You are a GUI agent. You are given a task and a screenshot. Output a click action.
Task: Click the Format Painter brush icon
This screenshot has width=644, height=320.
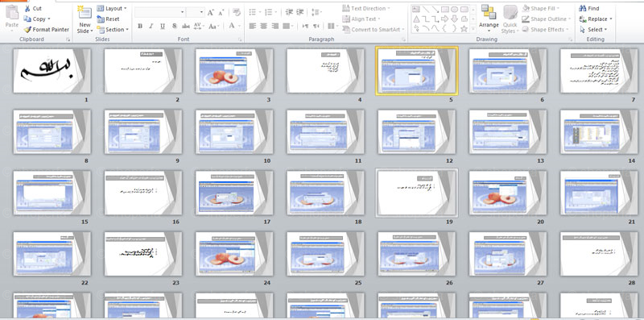click(27, 30)
